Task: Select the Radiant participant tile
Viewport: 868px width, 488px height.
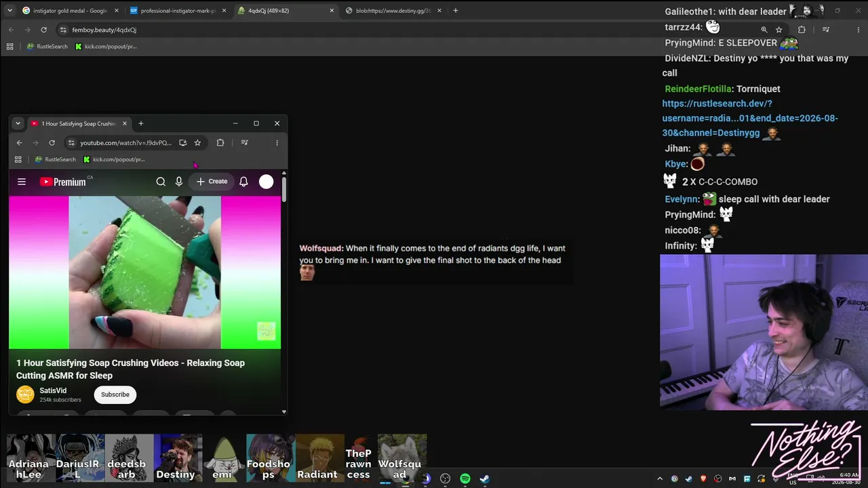Action: [320, 457]
